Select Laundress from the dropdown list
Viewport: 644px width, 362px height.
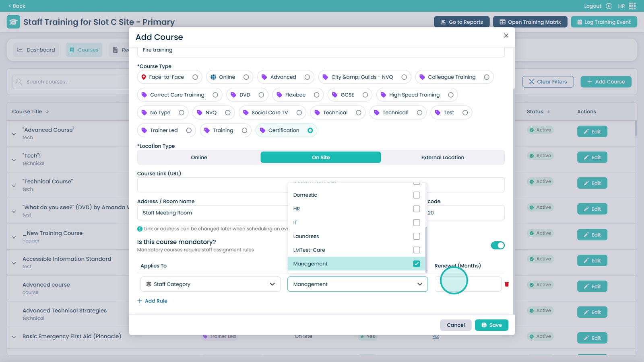coord(357,237)
